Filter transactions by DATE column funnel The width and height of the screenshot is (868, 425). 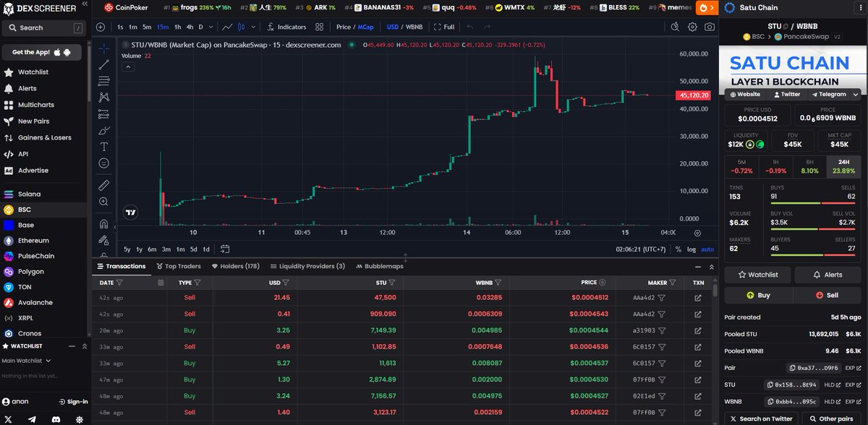coord(119,283)
